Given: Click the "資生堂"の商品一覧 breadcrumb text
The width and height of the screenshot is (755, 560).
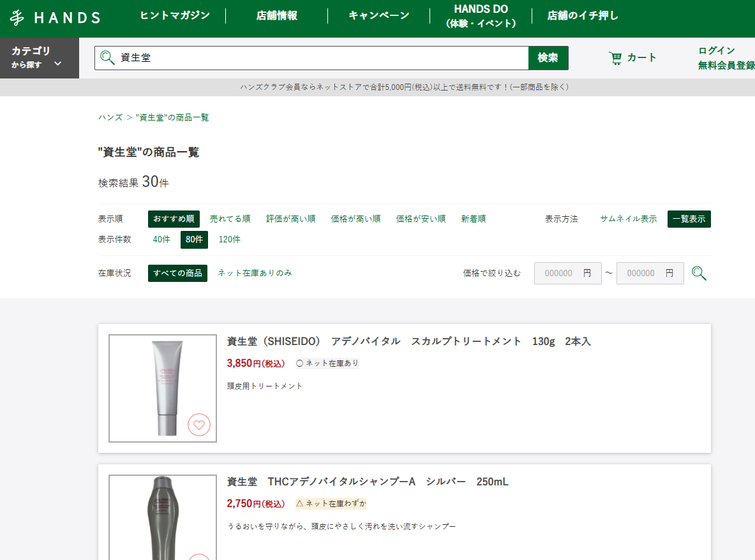Looking at the screenshot, I should 172,117.
